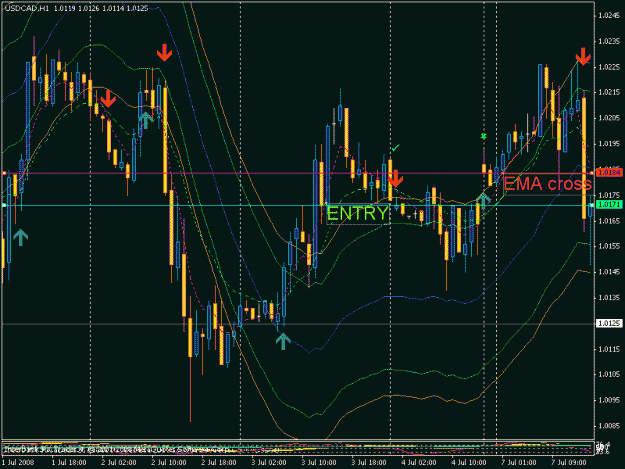The width and height of the screenshot is (625, 469).
Task: Click the green checkmark symbol on the chart
Action: pyautogui.click(x=395, y=148)
